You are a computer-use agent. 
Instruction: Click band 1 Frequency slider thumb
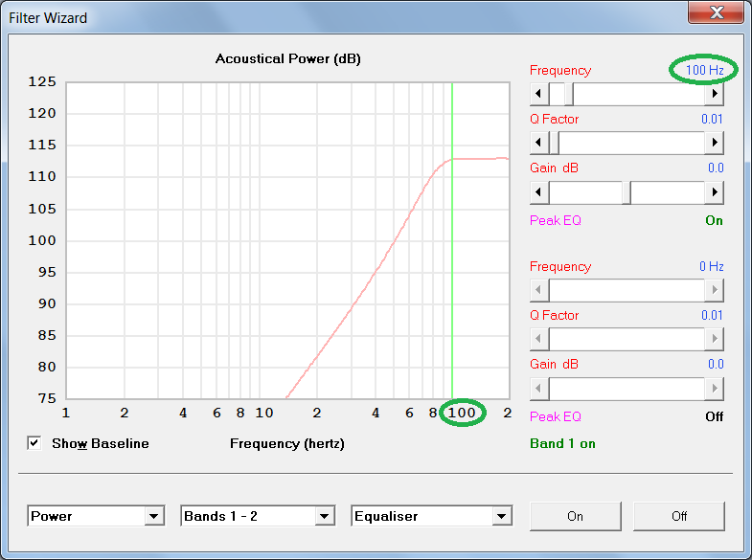click(569, 94)
